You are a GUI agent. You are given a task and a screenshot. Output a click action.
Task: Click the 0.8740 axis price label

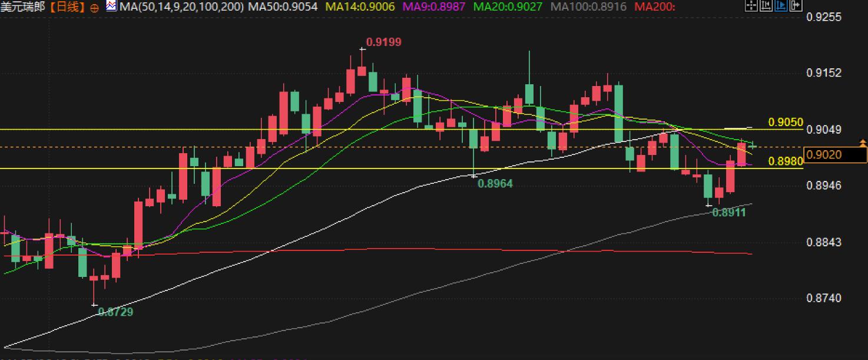824,298
